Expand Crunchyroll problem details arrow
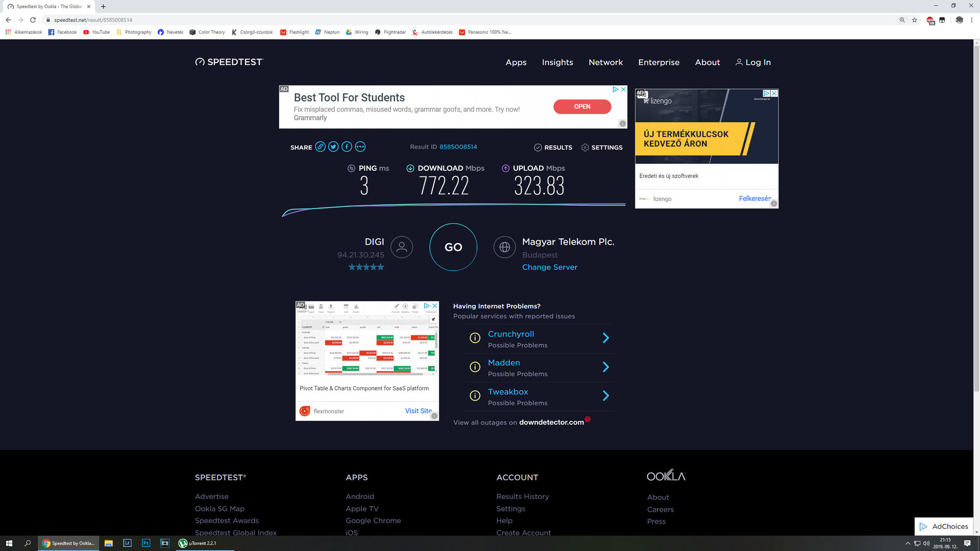 point(606,338)
